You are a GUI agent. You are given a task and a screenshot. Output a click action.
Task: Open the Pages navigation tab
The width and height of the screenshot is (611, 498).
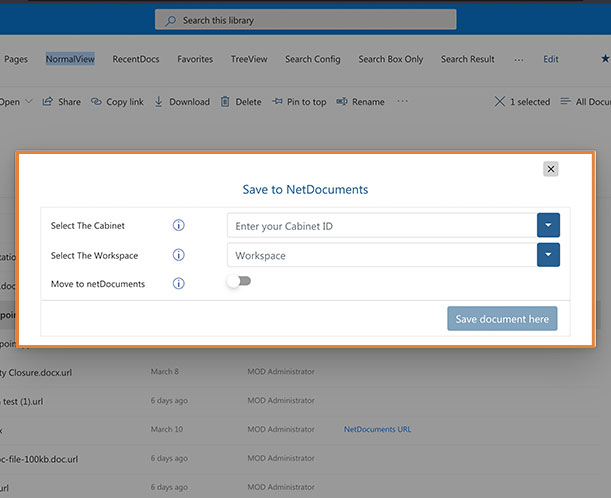click(16, 59)
